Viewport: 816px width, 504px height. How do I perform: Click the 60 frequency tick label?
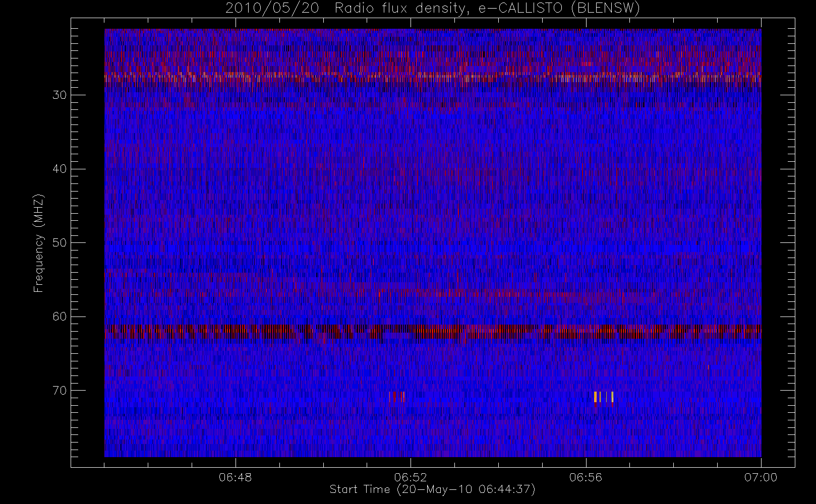60,317
